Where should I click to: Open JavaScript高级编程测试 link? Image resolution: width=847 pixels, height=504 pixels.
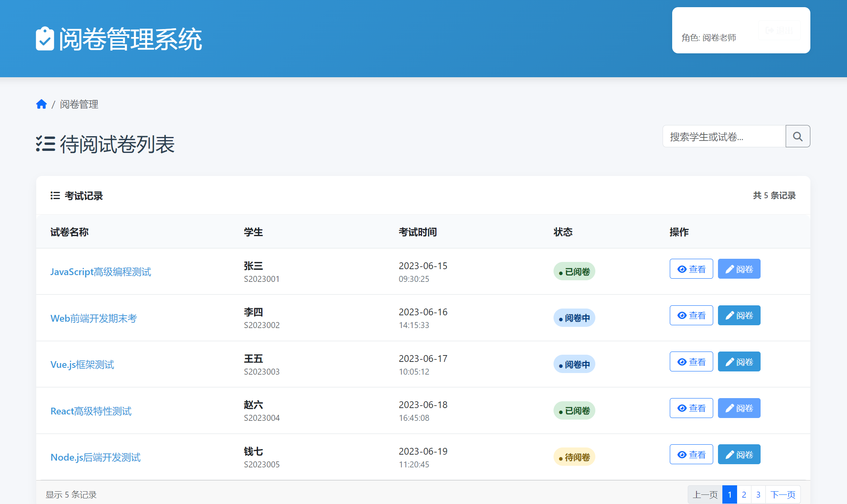pos(101,272)
